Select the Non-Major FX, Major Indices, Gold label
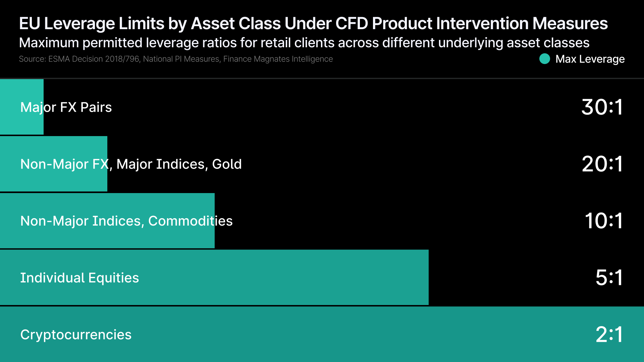 (131, 164)
